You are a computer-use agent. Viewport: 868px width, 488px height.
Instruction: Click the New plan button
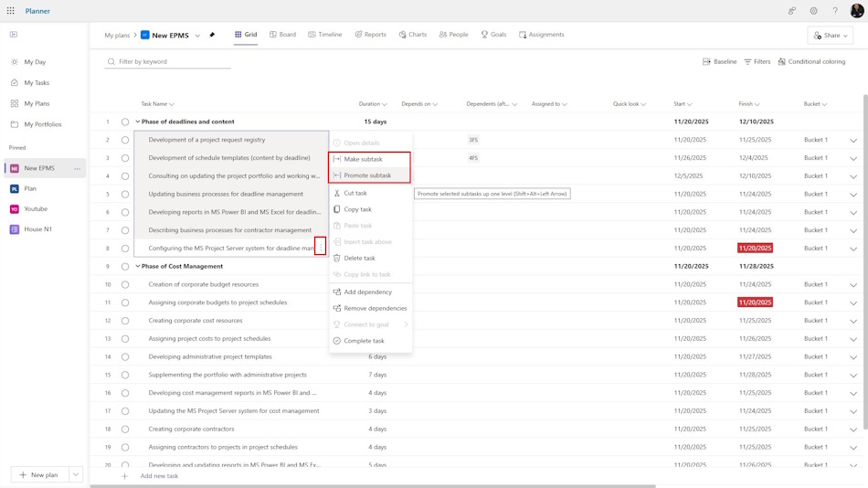tap(39, 474)
